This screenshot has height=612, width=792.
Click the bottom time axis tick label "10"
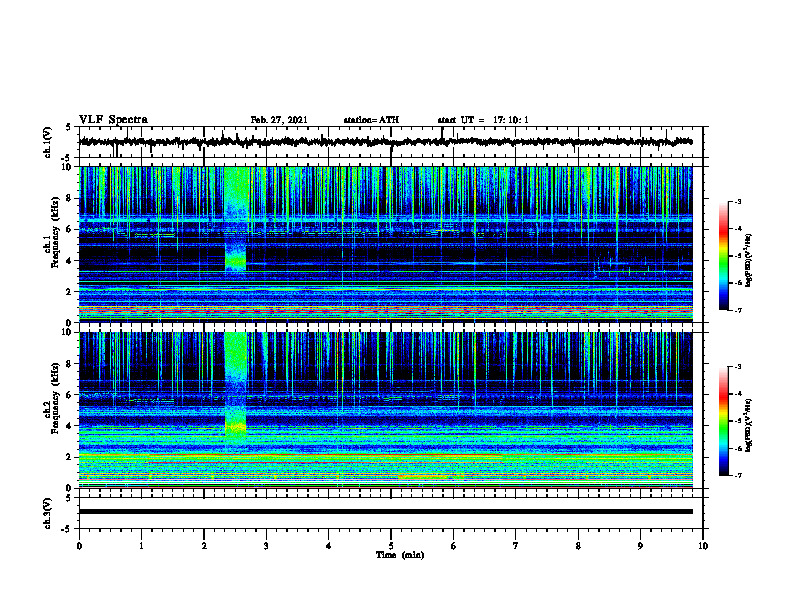point(703,546)
